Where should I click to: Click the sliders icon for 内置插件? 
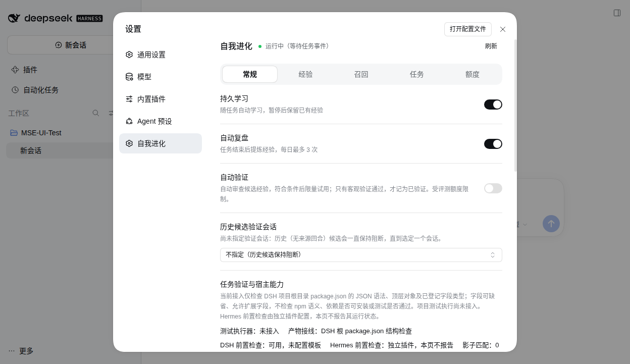pyautogui.click(x=129, y=99)
